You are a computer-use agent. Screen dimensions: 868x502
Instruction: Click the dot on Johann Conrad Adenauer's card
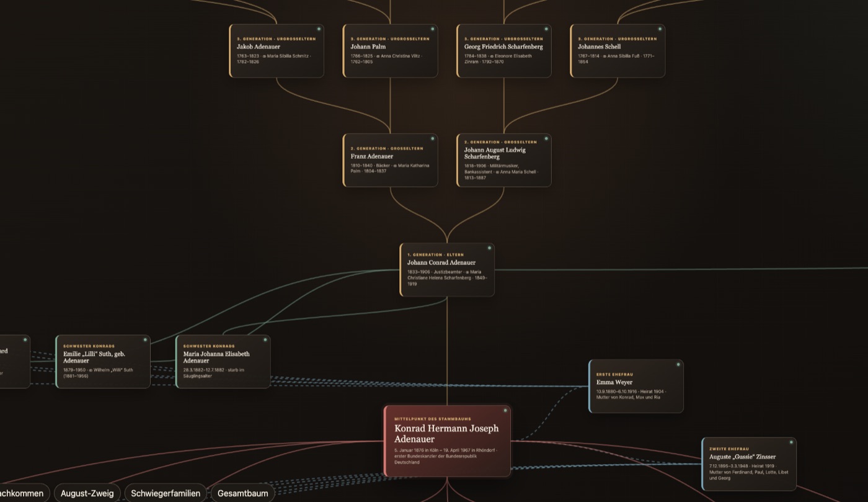click(x=489, y=248)
